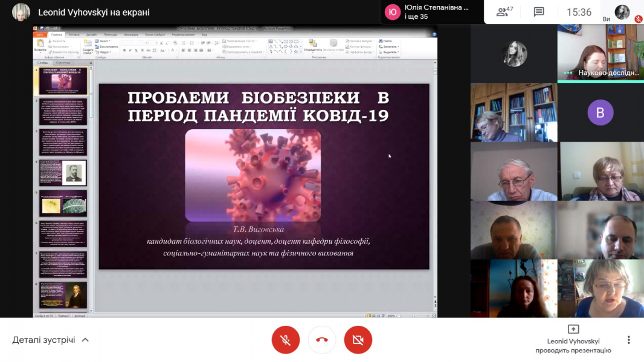Expand the Деталі зустрічі panel
The width and height of the screenshot is (644, 362).
click(x=51, y=340)
